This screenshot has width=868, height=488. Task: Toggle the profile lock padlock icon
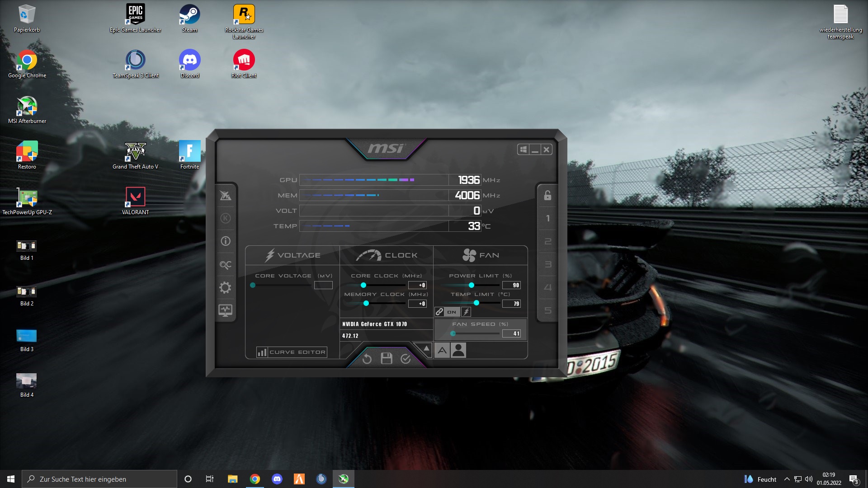coord(547,195)
